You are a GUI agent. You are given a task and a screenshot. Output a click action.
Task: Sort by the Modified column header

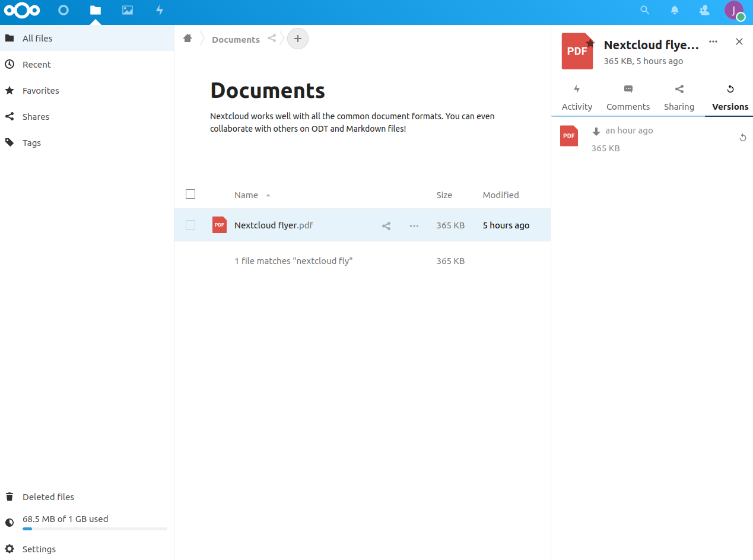(501, 195)
